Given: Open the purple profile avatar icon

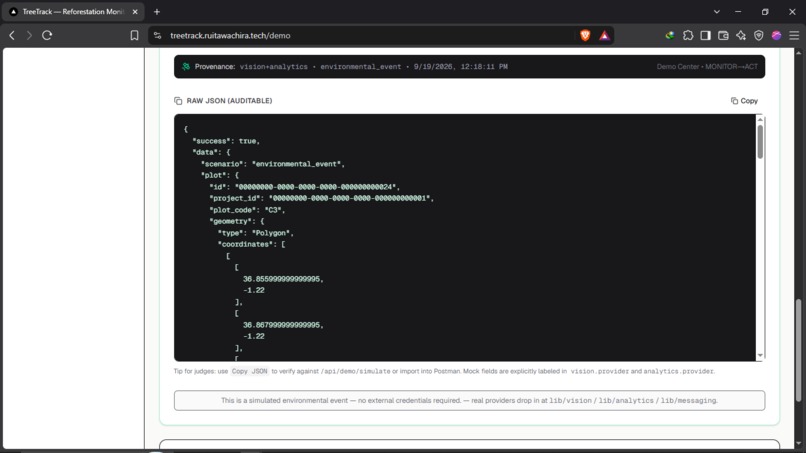Looking at the screenshot, I should click(776, 35).
